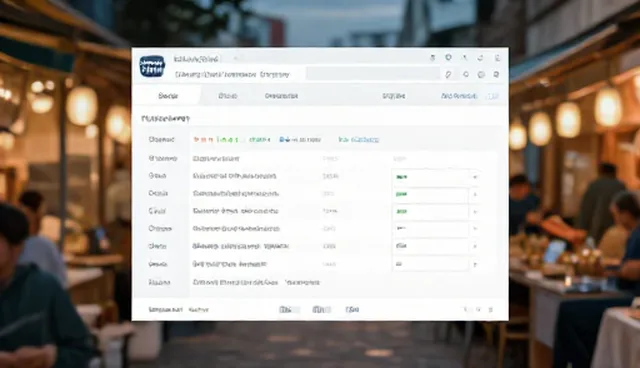
Task: Open the blue link at tab bar's right end
Action: point(459,96)
